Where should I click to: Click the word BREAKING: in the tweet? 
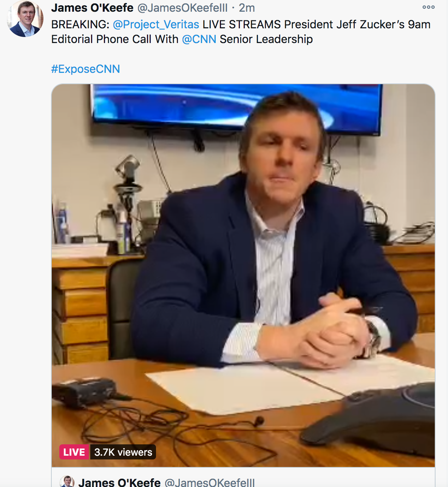(80, 25)
